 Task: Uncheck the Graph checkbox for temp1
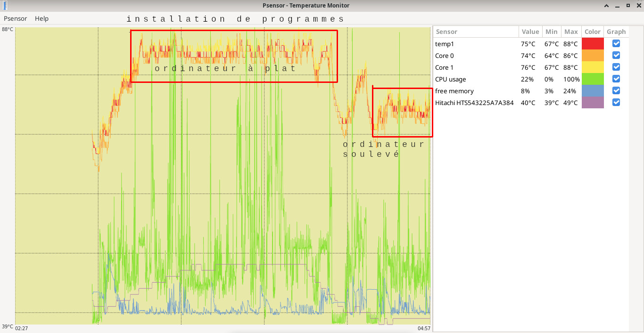[616, 44]
